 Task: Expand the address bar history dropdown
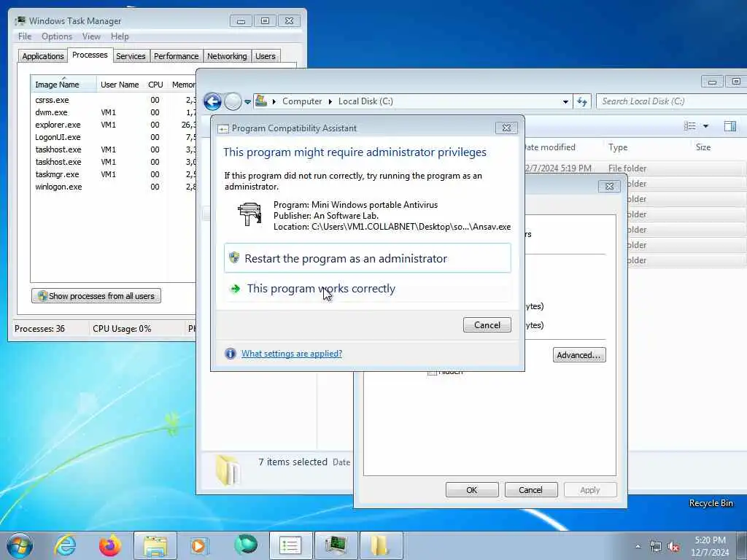[565, 101]
